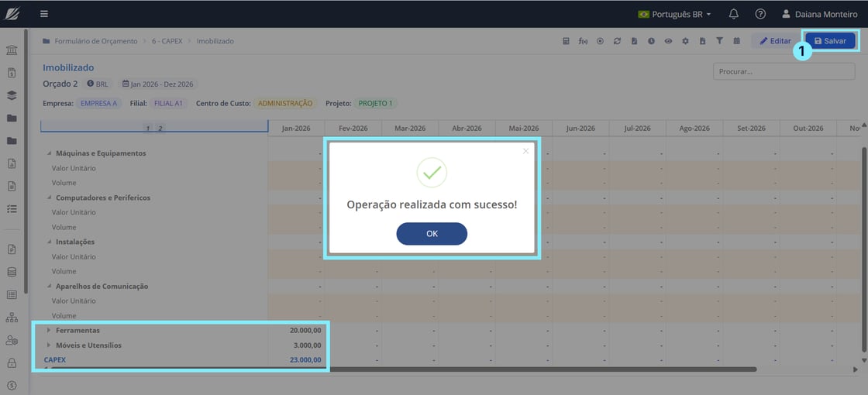Click the Set-2026 column header

coord(751,128)
